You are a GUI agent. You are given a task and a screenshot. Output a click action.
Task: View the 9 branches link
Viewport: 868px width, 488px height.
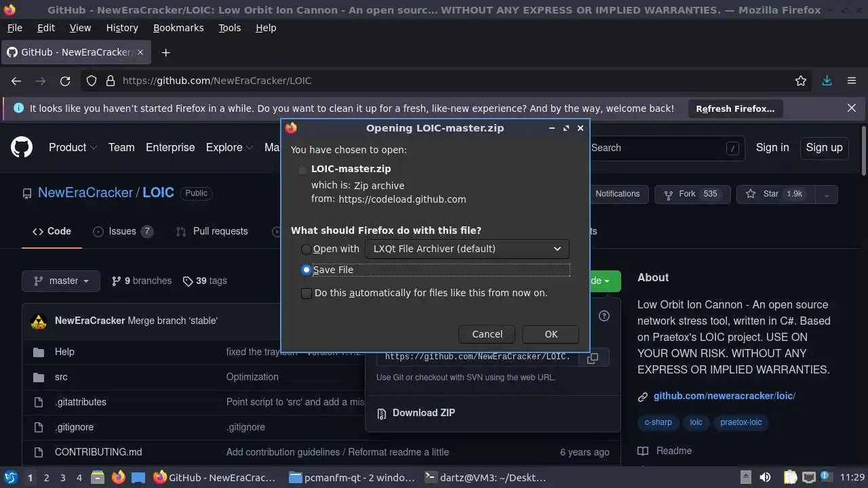click(142, 281)
